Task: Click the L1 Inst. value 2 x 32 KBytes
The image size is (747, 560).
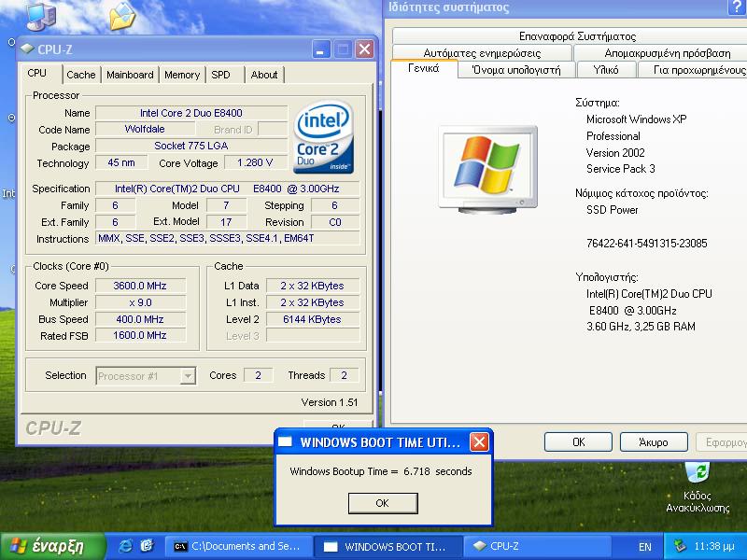Action: pyautogui.click(x=313, y=302)
